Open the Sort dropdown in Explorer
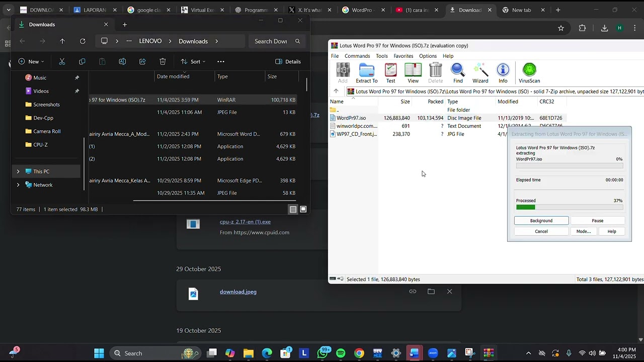Viewport: 644px width, 362px height. pos(193,61)
